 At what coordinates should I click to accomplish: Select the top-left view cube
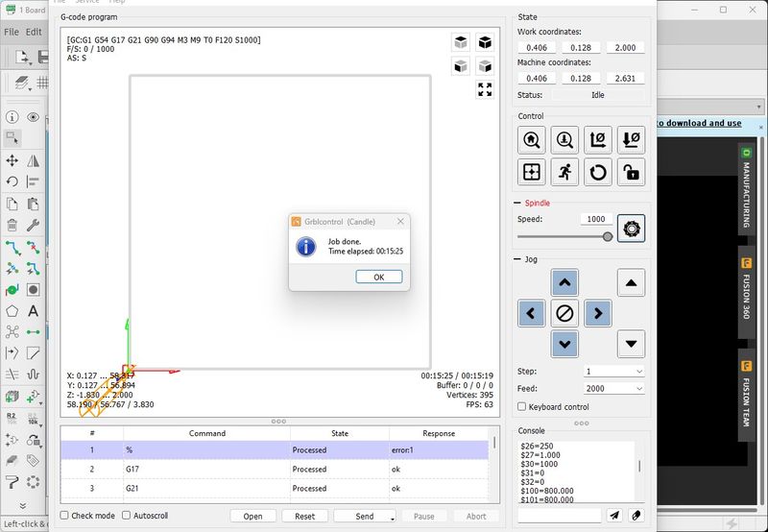(x=461, y=42)
